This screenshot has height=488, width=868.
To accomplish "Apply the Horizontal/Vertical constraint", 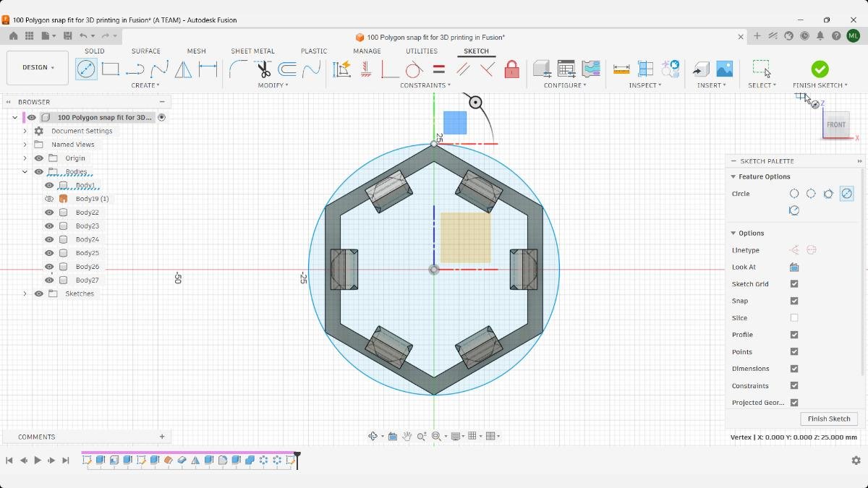I will 365,69.
